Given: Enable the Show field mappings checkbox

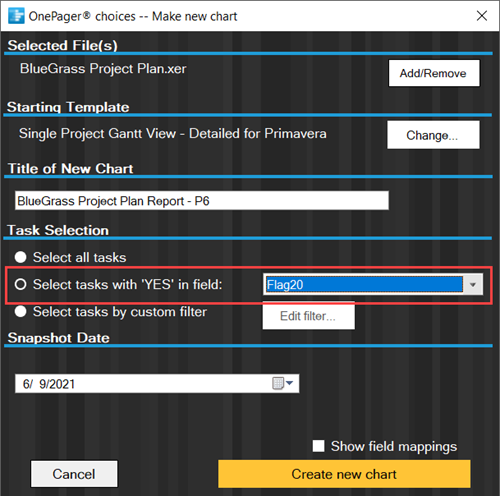Looking at the screenshot, I should tap(318, 446).
